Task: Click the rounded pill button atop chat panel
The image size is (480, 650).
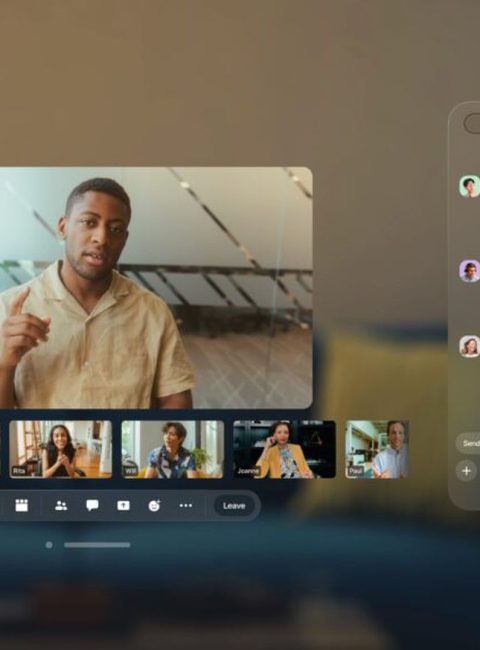Action: pos(472,123)
